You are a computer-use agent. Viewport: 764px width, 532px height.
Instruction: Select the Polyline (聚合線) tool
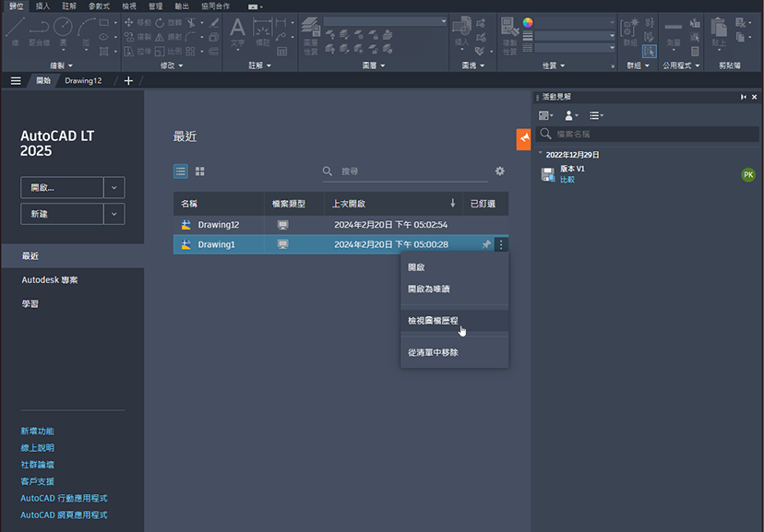tap(39, 31)
